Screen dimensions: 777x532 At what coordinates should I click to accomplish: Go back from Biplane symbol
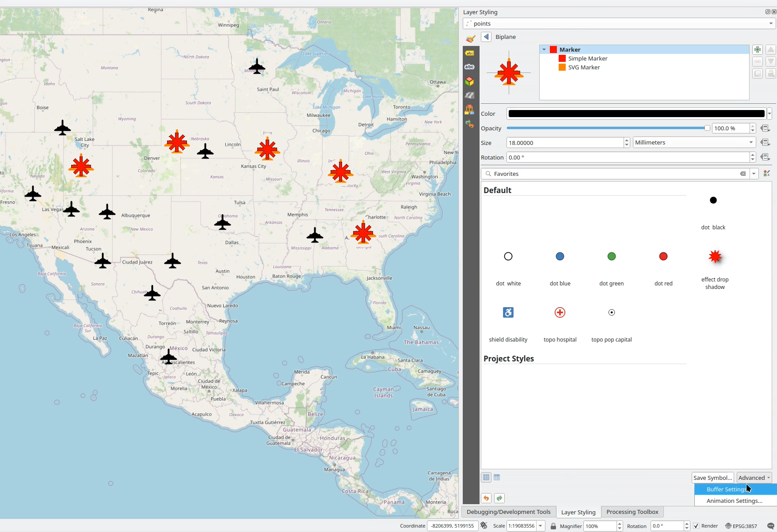(486, 37)
